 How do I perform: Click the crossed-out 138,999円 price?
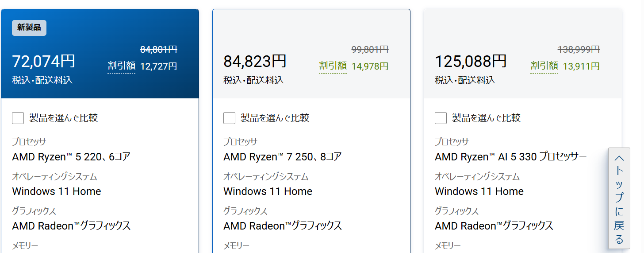point(579,49)
